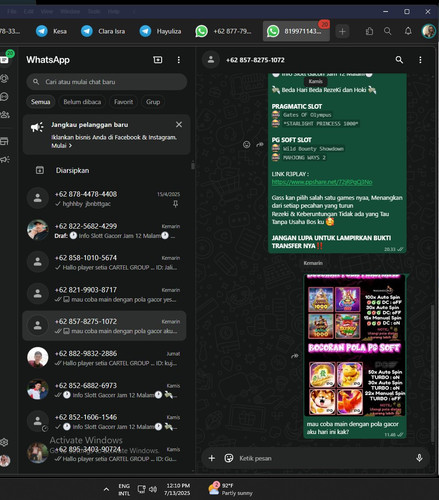The image size is (439, 500).
Task: Open the emoji and sticker picker
Action: tap(229, 458)
